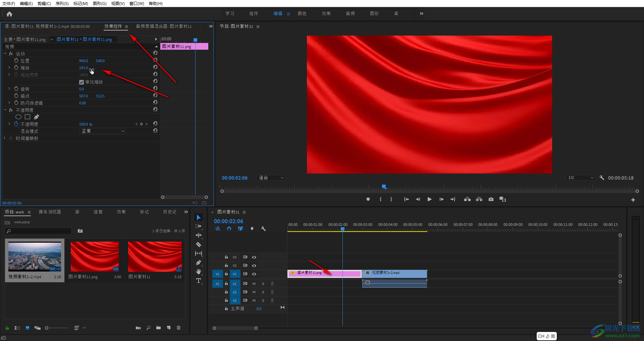Click Go to In point button
The width and height of the screenshot is (644, 341).
pos(406,199)
